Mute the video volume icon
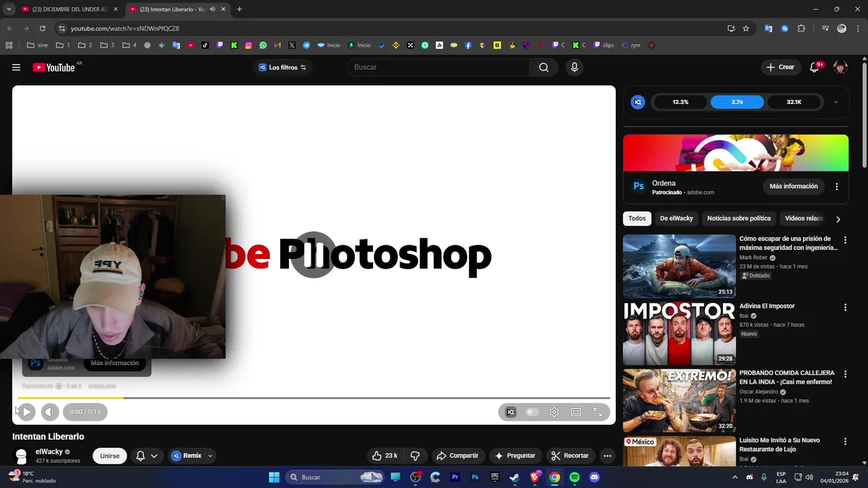The height and width of the screenshot is (488, 868). [x=50, y=411]
